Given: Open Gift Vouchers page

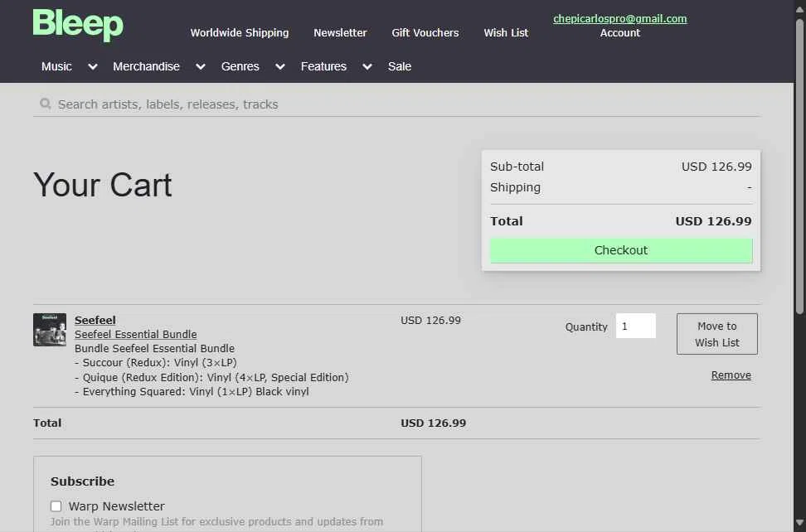Looking at the screenshot, I should coord(425,32).
